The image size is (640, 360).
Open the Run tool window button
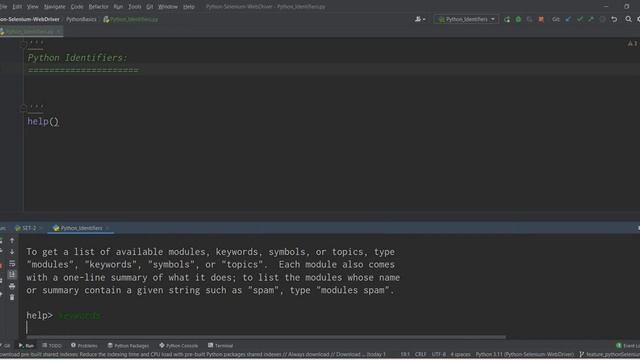coord(26,346)
